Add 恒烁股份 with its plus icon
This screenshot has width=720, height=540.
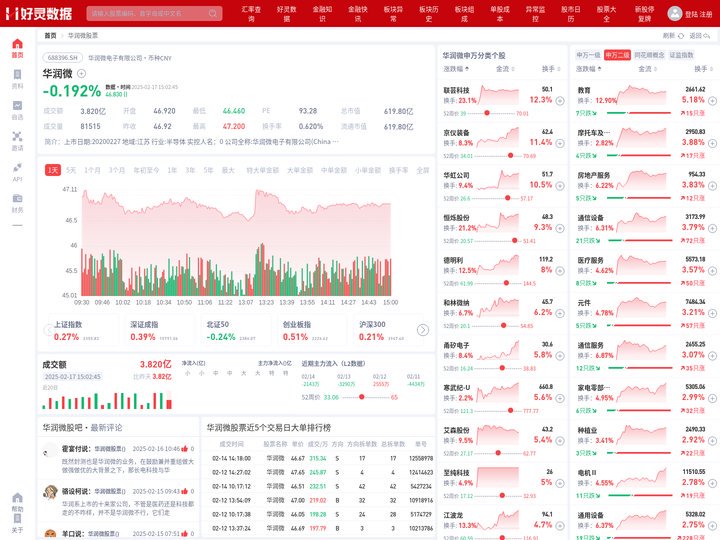click(560, 228)
